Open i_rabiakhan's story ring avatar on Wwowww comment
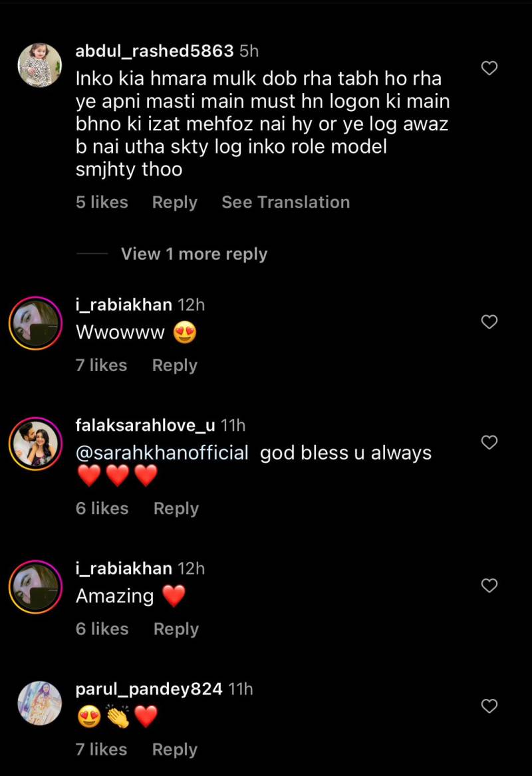The image size is (532, 776). click(36, 323)
